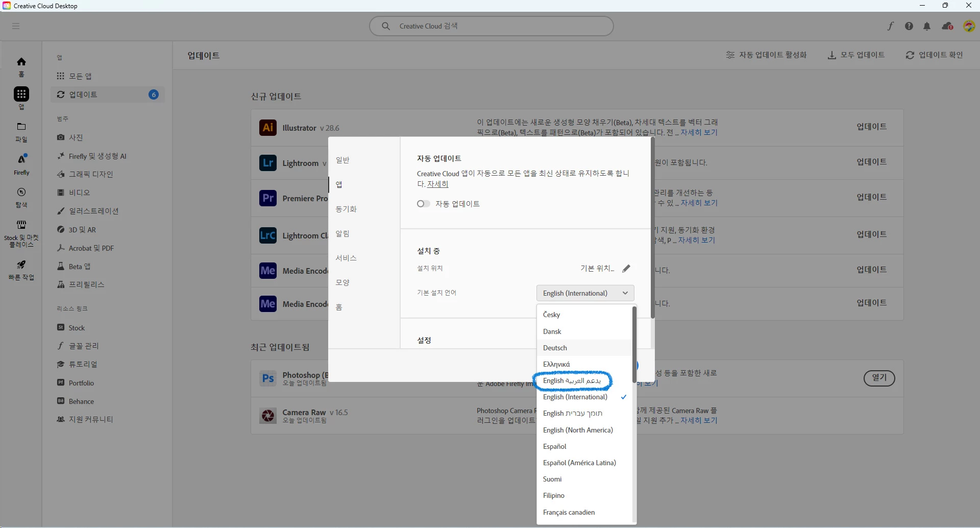Toggle the 자동 업데이트 switch

(x=423, y=204)
